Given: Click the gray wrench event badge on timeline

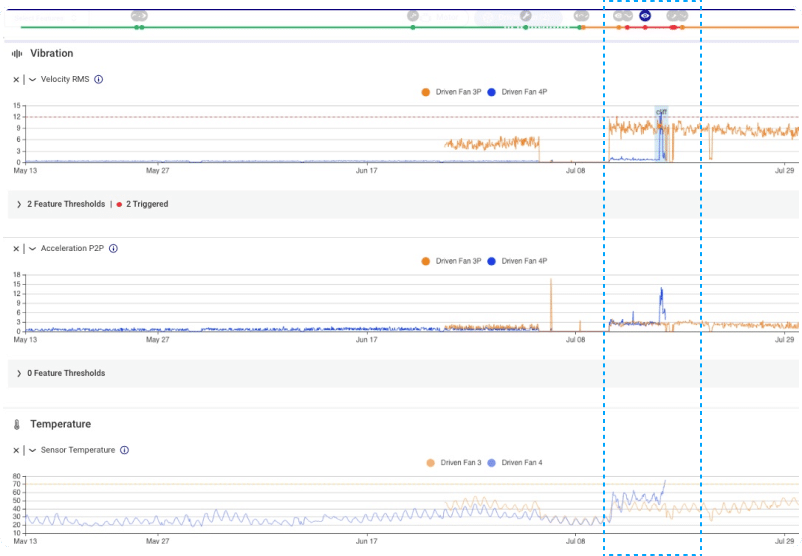Looking at the screenshot, I should click(525, 16).
